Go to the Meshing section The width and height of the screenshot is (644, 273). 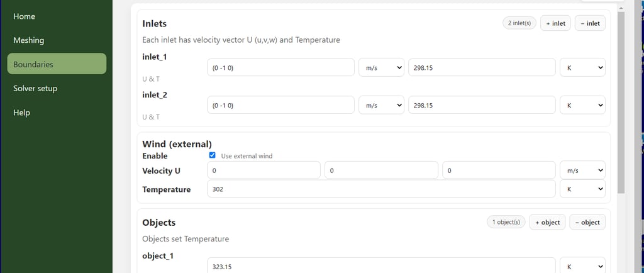[x=29, y=40]
